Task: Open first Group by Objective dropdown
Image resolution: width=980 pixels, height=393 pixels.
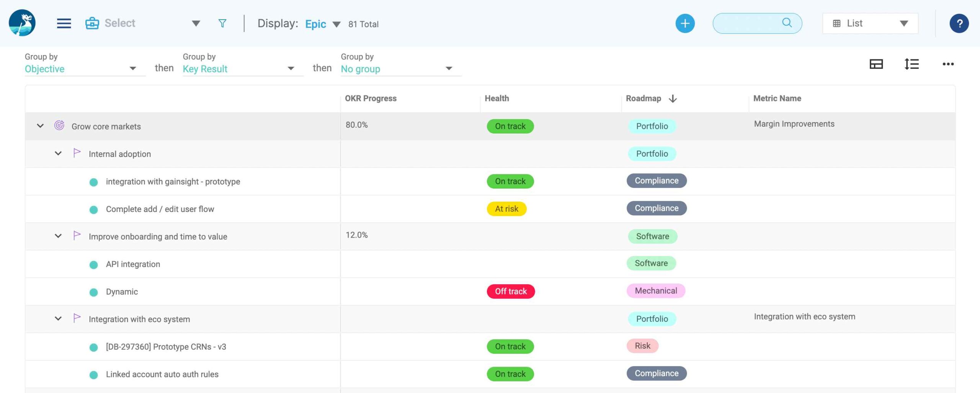Action: [x=85, y=69]
